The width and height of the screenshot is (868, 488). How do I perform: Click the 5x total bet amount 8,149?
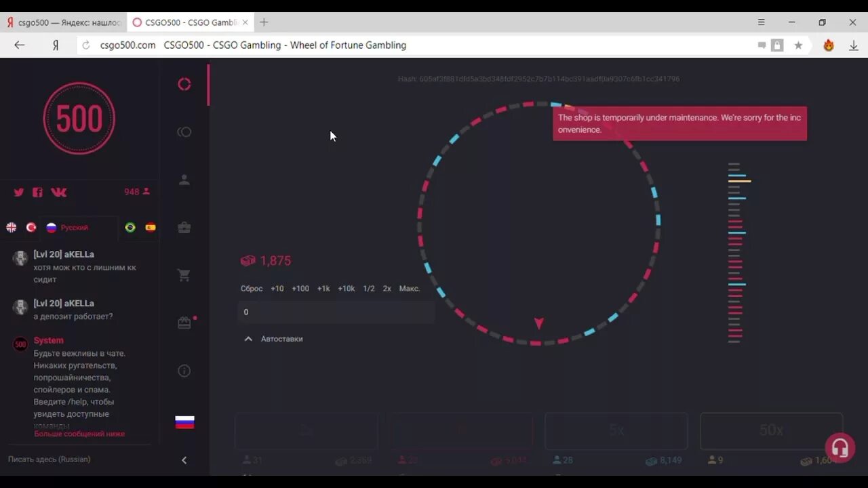tap(663, 460)
